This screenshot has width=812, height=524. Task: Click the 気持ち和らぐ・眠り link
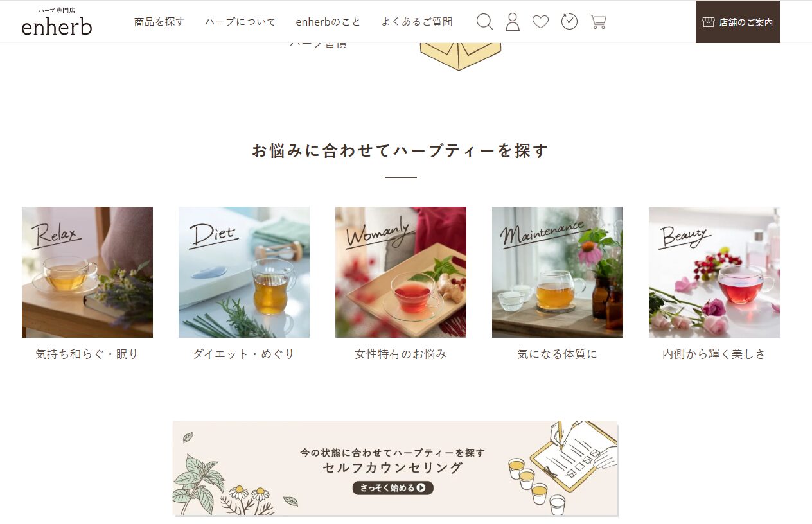87,354
